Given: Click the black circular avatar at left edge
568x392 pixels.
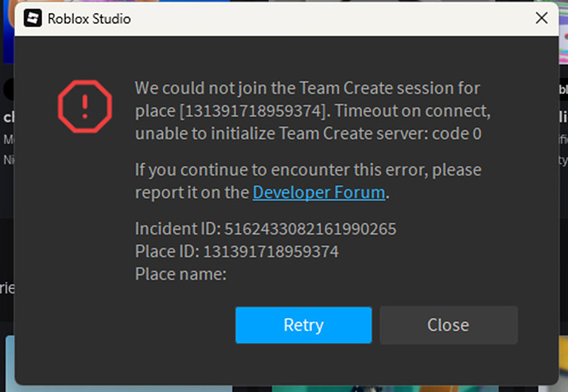Looking at the screenshot, I should pyautogui.click(x=7, y=89).
